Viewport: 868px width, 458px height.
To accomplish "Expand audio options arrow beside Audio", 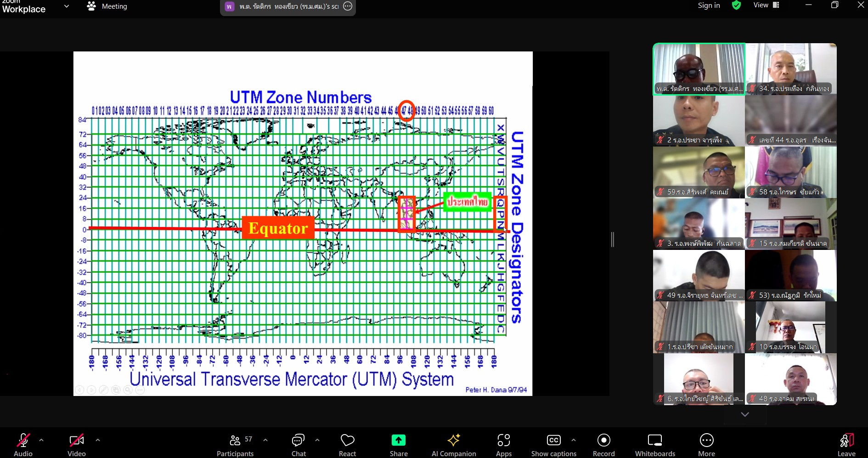I will pyautogui.click(x=41, y=440).
